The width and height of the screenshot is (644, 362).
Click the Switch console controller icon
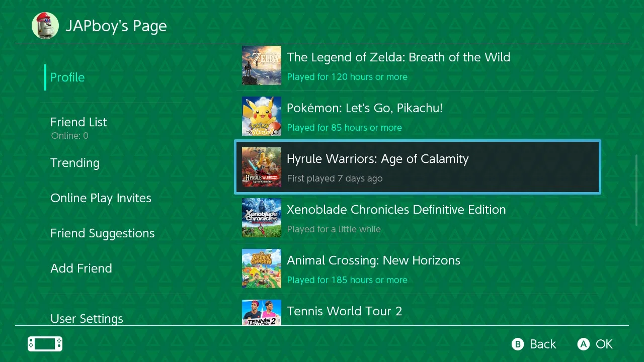(x=45, y=344)
